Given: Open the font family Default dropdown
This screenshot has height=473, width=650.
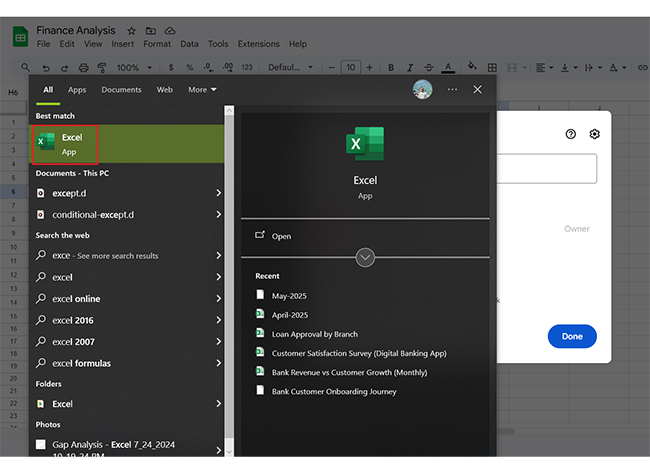Looking at the screenshot, I should pos(290,68).
